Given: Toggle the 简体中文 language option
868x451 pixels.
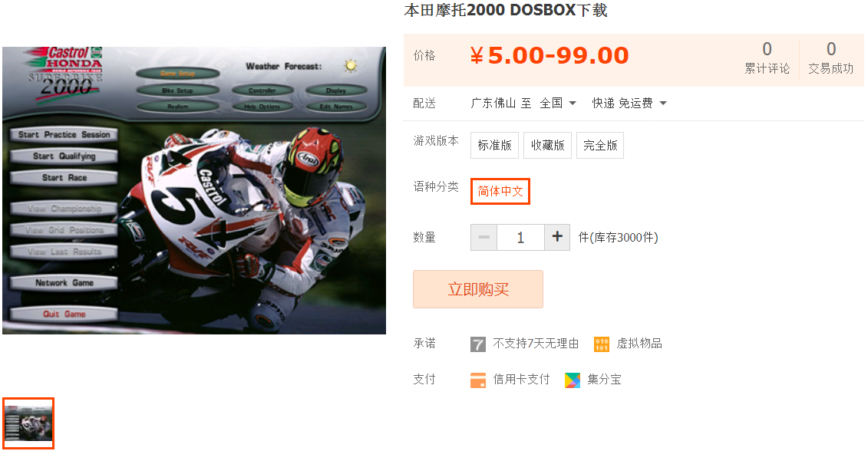Looking at the screenshot, I should (500, 192).
